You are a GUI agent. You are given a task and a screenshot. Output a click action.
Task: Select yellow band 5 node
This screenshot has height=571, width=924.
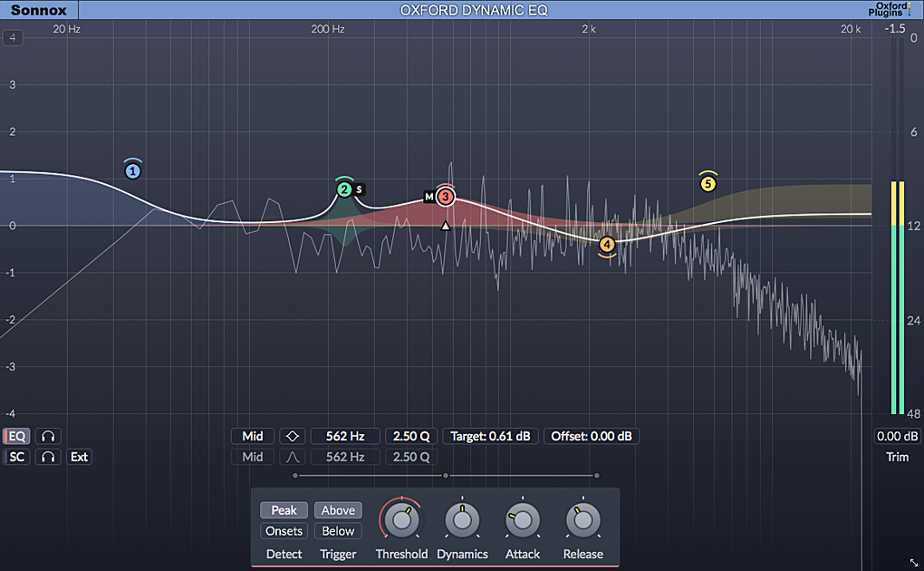click(707, 183)
